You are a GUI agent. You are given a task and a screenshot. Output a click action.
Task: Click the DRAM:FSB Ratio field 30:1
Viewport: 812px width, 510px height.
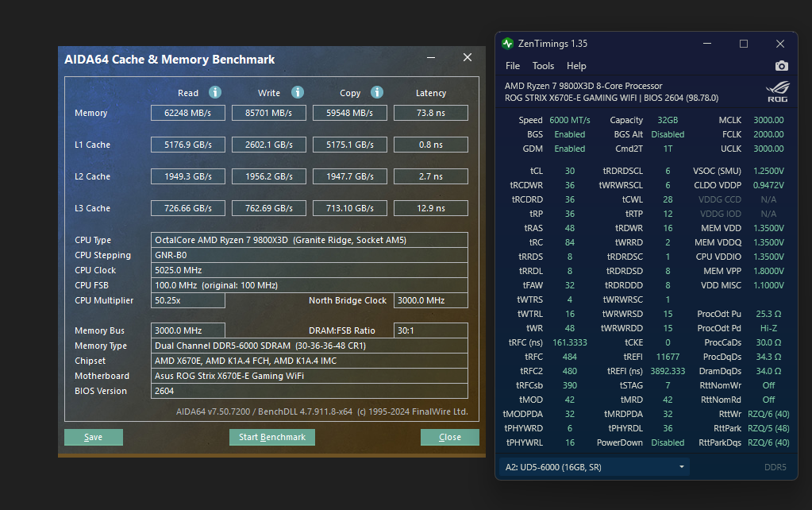point(431,330)
